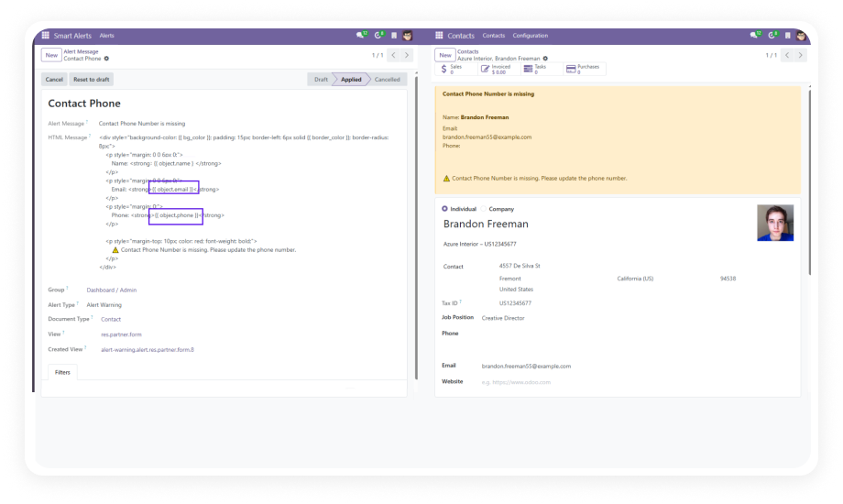Open the Alerts menu in Smart Alerts
The image size is (843, 504).
(x=106, y=36)
